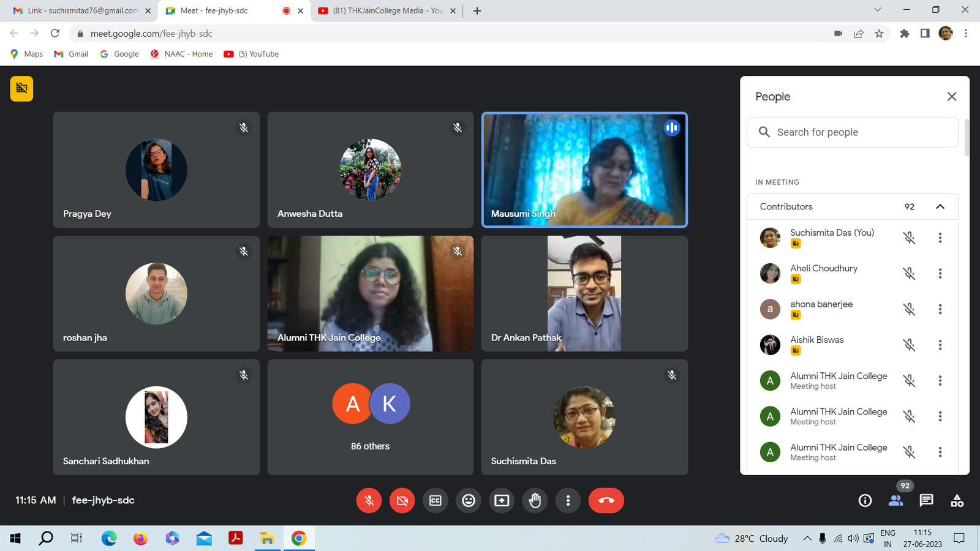
Task: Turn on camera in the call bar
Action: point(402,500)
